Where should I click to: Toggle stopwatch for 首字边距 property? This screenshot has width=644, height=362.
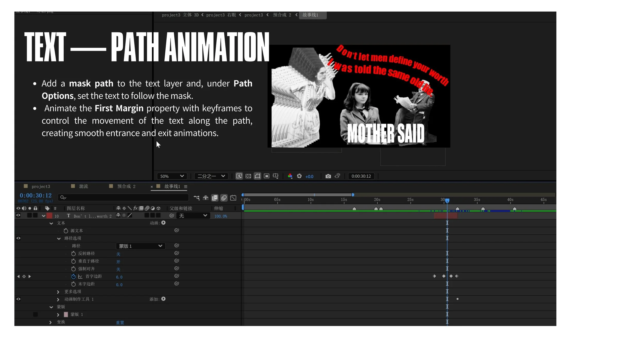73,277
